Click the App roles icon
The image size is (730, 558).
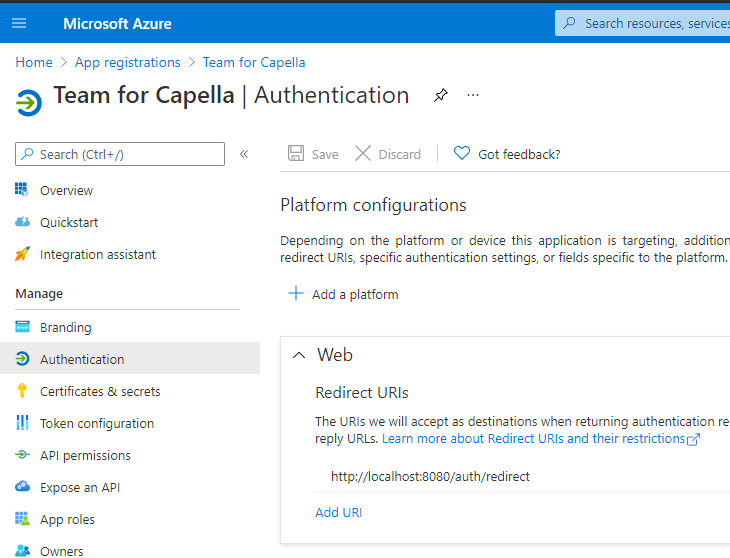pos(22,519)
